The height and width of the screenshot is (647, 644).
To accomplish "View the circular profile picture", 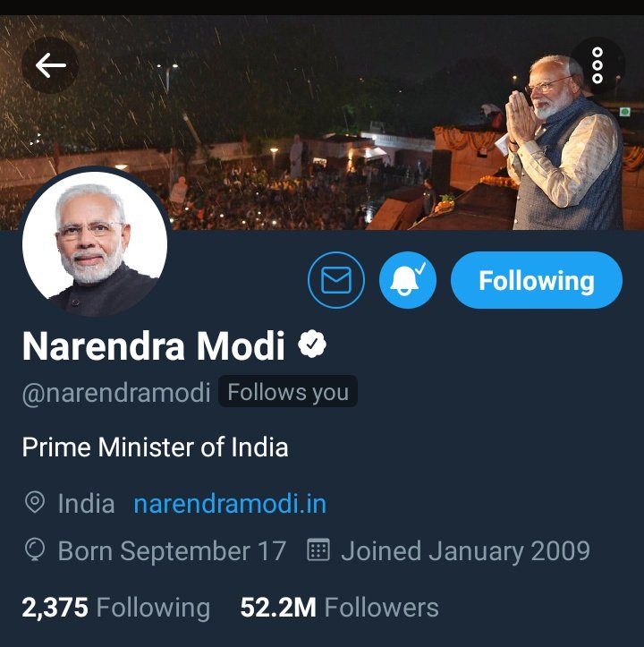I will pyautogui.click(x=95, y=243).
